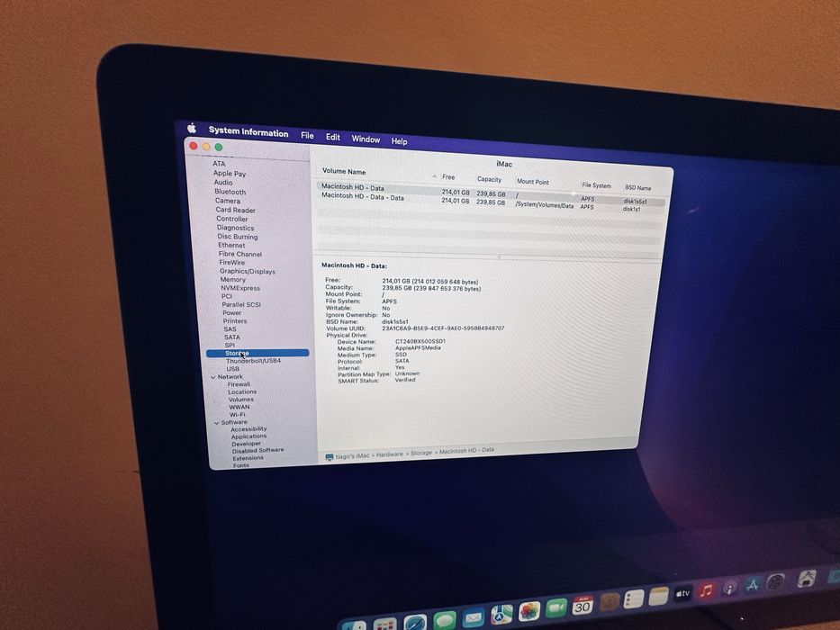Click device name CT240BX500SSD1 value
Screen dimensions: 840x630
pyautogui.click(x=420, y=341)
